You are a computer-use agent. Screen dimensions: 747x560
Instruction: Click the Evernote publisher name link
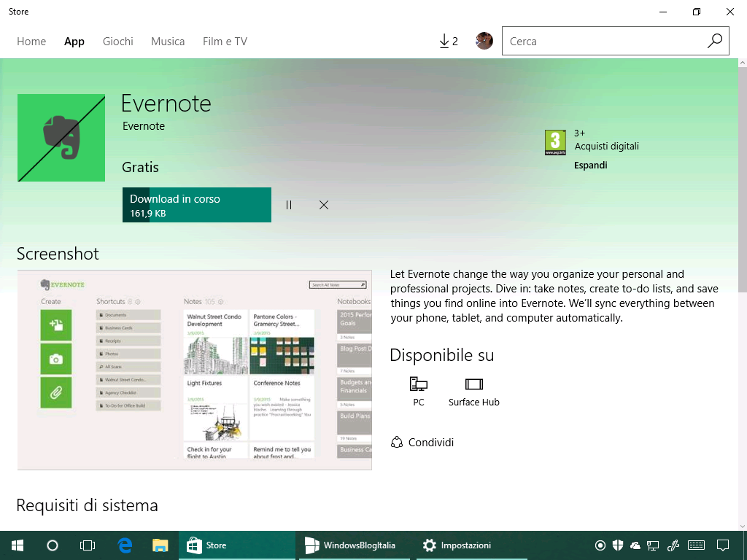[x=144, y=126]
